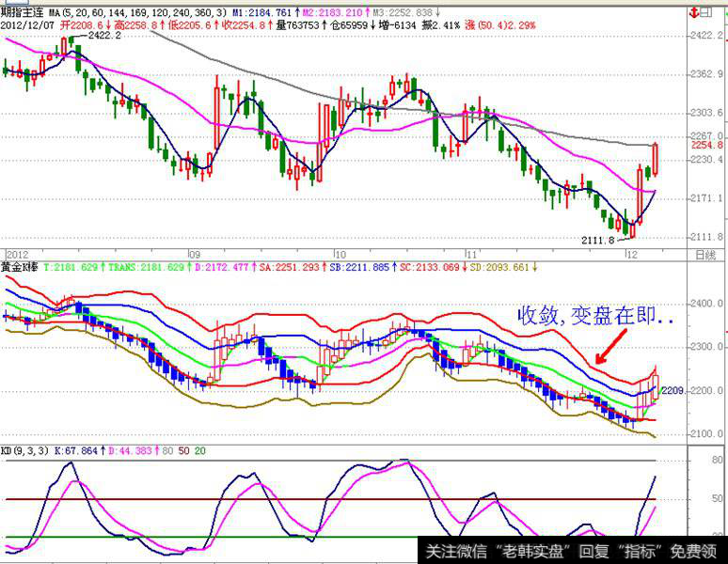
Task: Click the 2012 year marker on the time axis
Action: coord(18,255)
